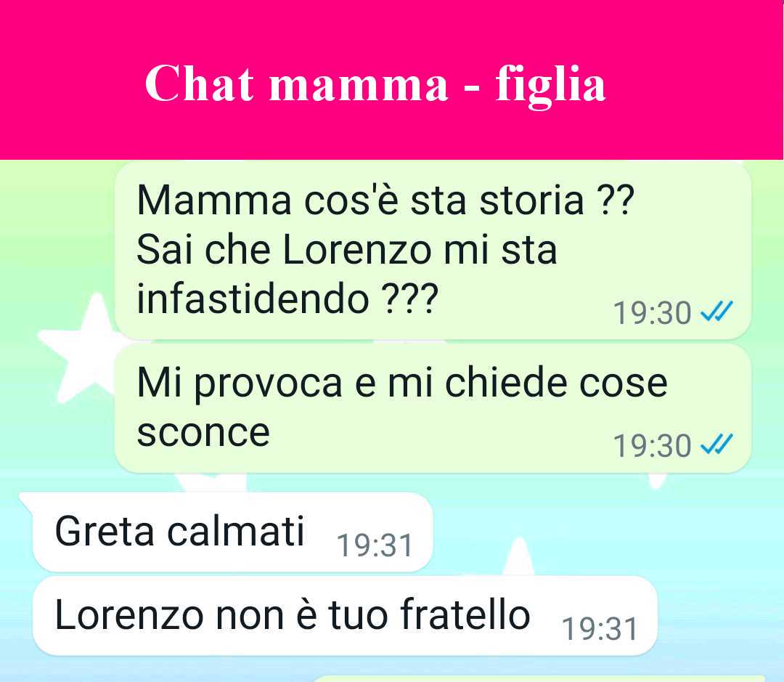This screenshot has height=682, width=784.
Task: Select the 'Greta calmati' message bubble
Action: 232,532
